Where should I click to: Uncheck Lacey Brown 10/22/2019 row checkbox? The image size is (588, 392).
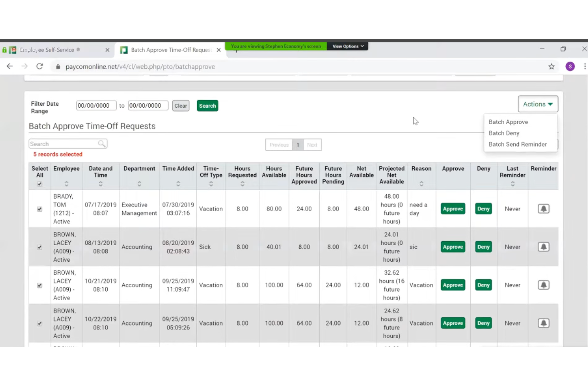pyautogui.click(x=39, y=323)
